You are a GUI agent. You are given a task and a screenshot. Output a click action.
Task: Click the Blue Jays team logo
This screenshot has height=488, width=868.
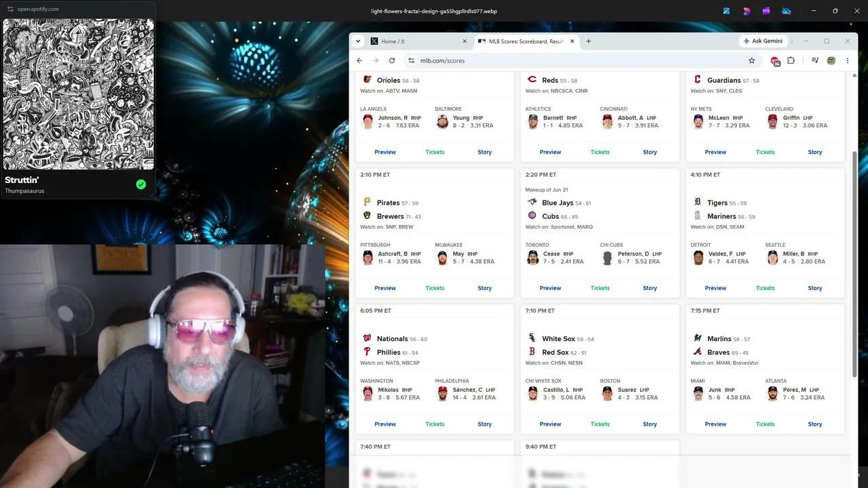click(532, 202)
